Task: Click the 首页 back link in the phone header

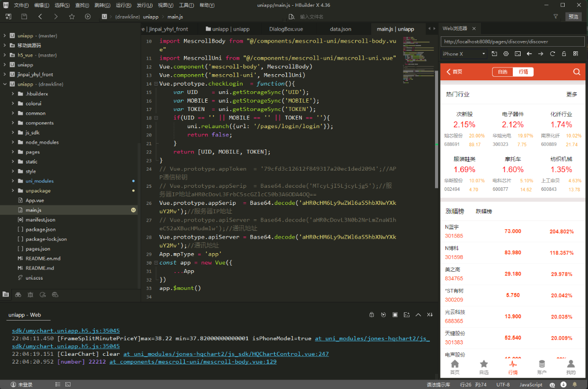Action: tap(455, 72)
